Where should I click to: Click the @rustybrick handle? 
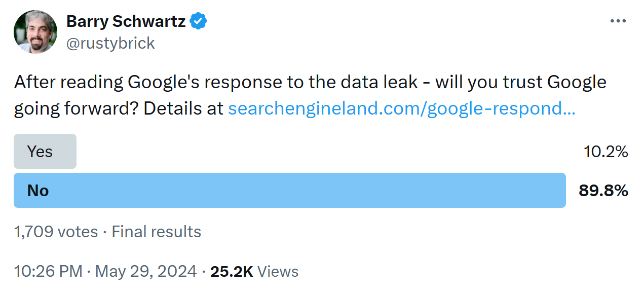tap(110, 43)
